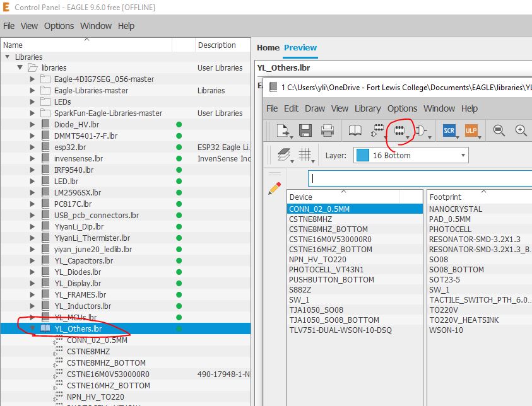Sort by the Name column header
The image size is (532, 406).
[86, 45]
